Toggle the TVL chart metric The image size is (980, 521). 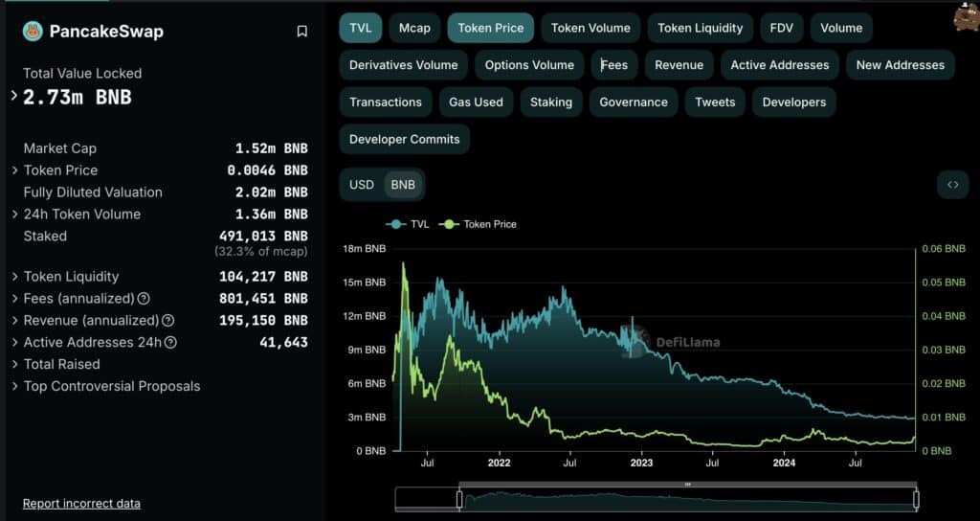[361, 28]
